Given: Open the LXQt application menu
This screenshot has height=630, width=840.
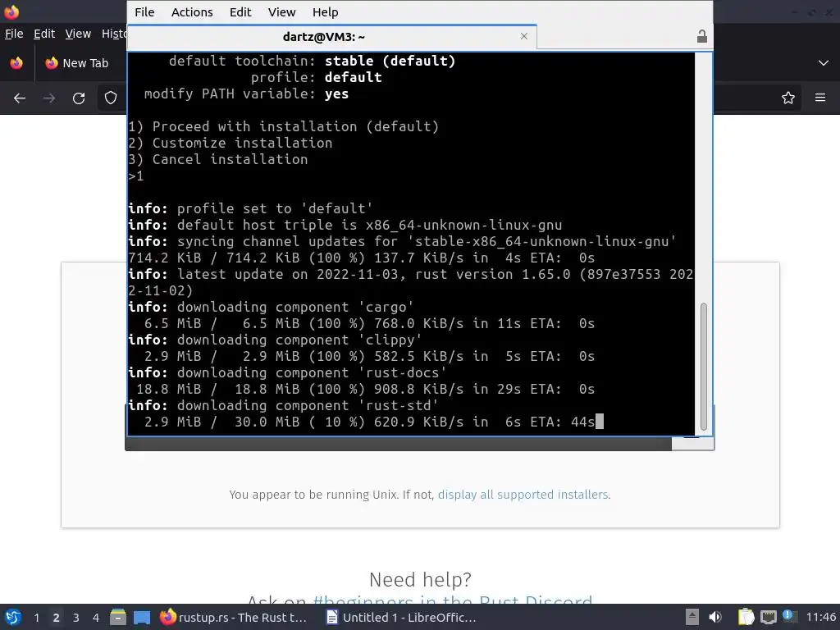Looking at the screenshot, I should (x=13, y=617).
